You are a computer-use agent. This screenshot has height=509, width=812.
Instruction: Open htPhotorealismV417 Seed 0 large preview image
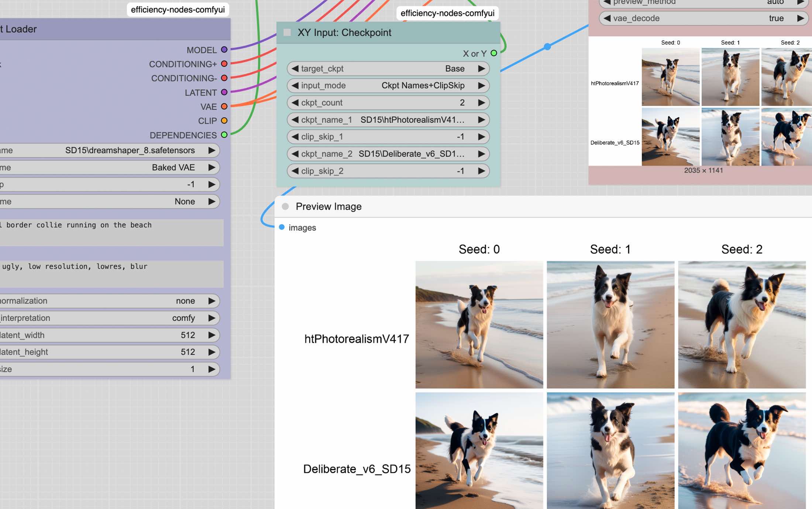point(479,324)
